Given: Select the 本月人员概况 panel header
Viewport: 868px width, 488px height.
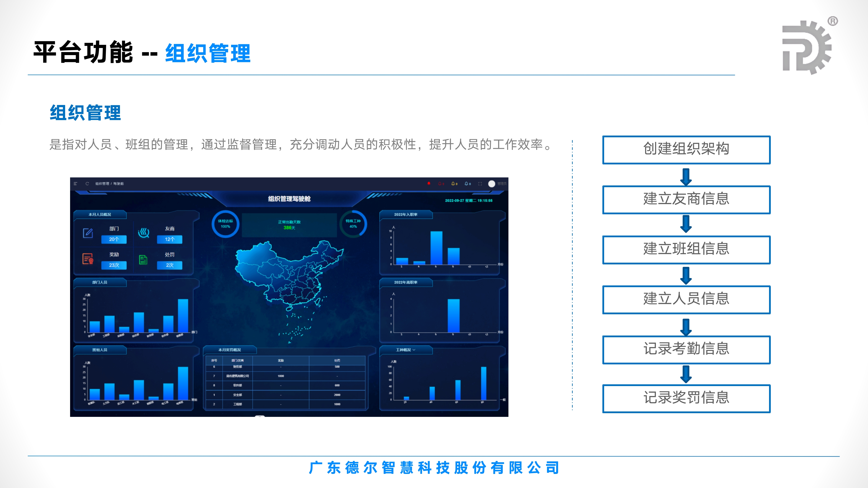Looking at the screenshot, I should coord(100,215).
